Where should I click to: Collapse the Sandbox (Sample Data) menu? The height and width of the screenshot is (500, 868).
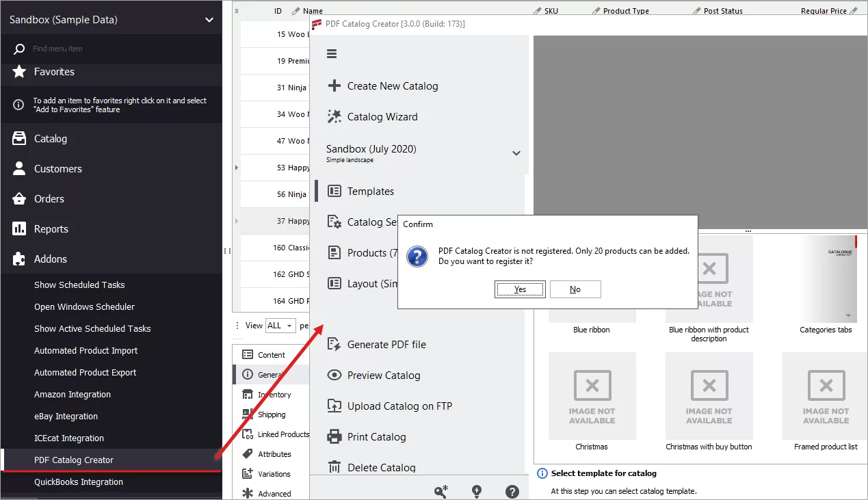click(x=209, y=21)
